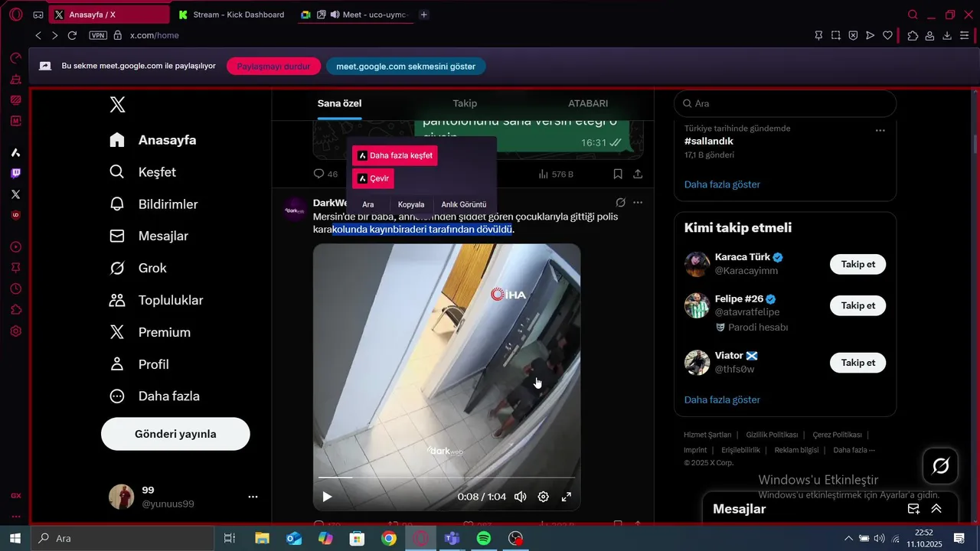Click Gönderi yayınla button
The height and width of the screenshot is (551, 980).
click(x=175, y=434)
